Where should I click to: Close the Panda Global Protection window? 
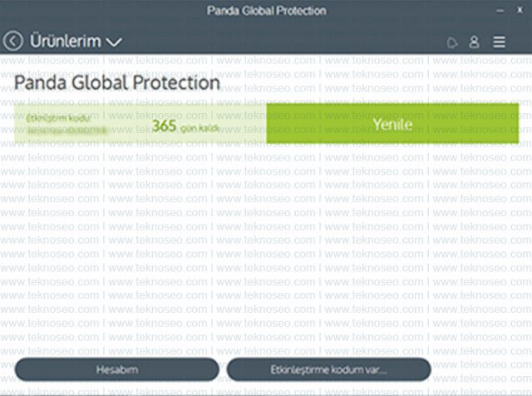pos(520,10)
